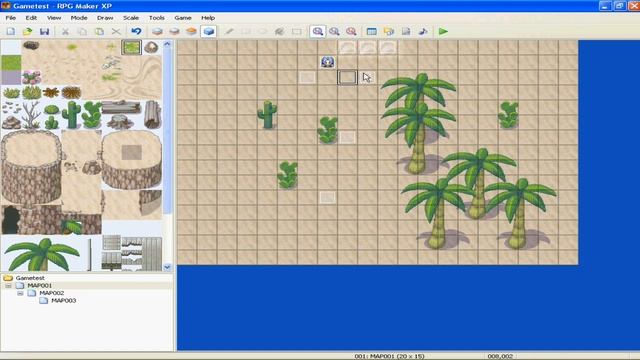
Task: Pick the fallen log tile in palette
Action: (121, 107)
